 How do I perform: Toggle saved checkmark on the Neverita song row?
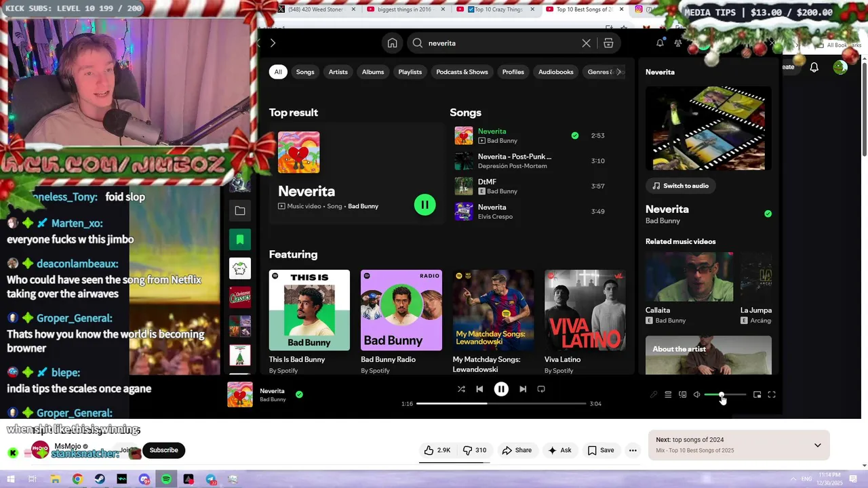(x=575, y=136)
